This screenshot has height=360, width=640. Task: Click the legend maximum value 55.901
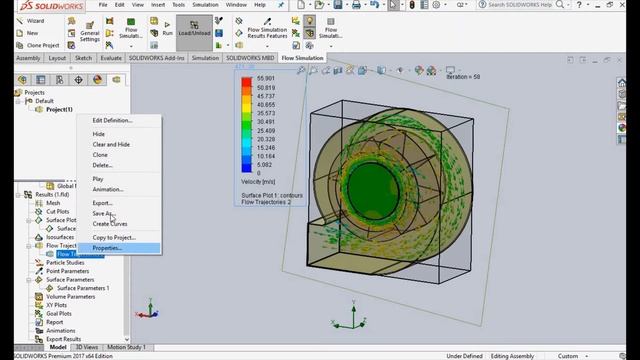pyautogui.click(x=266, y=78)
